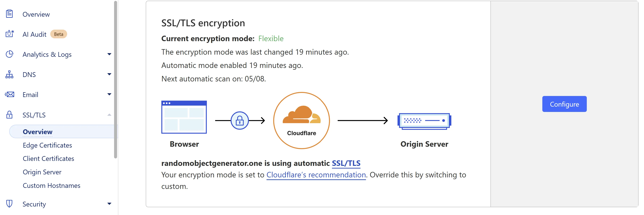Click the blue Configure button
The width and height of the screenshot is (644, 215).
pyautogui.click(x=564, y=104)
